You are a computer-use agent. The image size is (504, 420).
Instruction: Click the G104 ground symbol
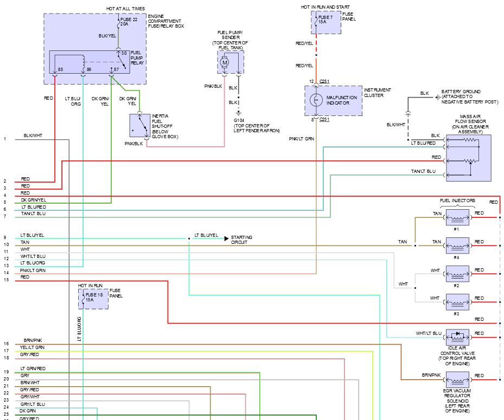tap(238, 113)
